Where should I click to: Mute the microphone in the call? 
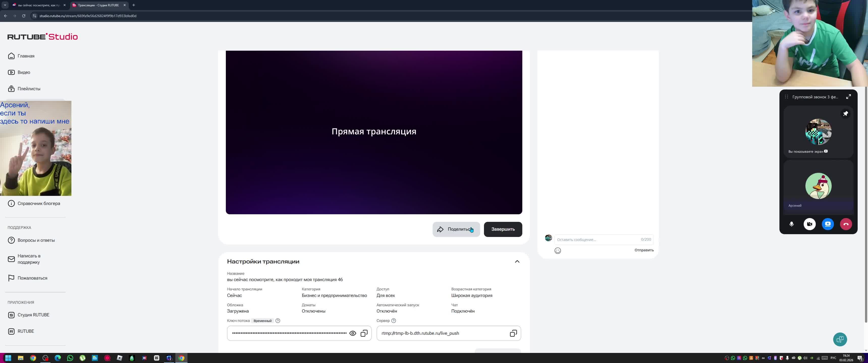[791, 224]
